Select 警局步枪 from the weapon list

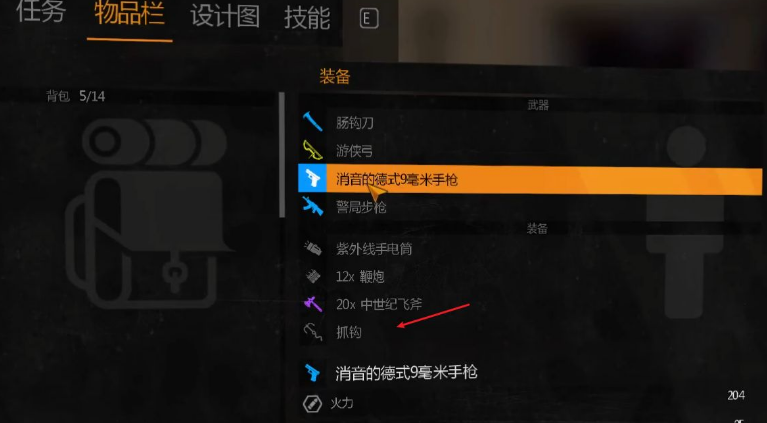[531, 207]
